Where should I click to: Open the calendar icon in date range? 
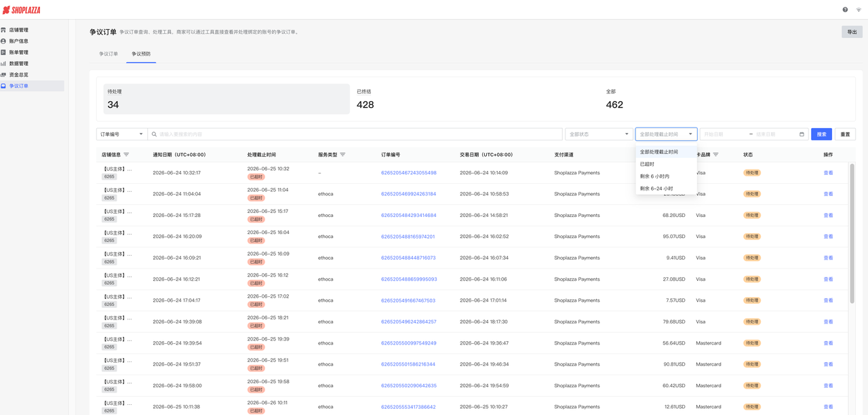(x=802, y=134)
